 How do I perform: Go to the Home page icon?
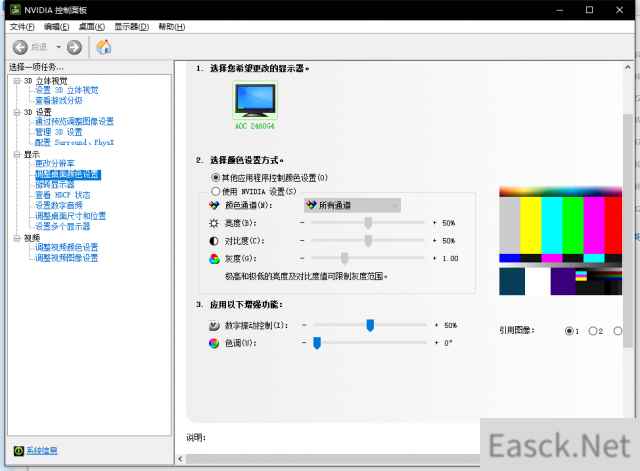point(103,47)
